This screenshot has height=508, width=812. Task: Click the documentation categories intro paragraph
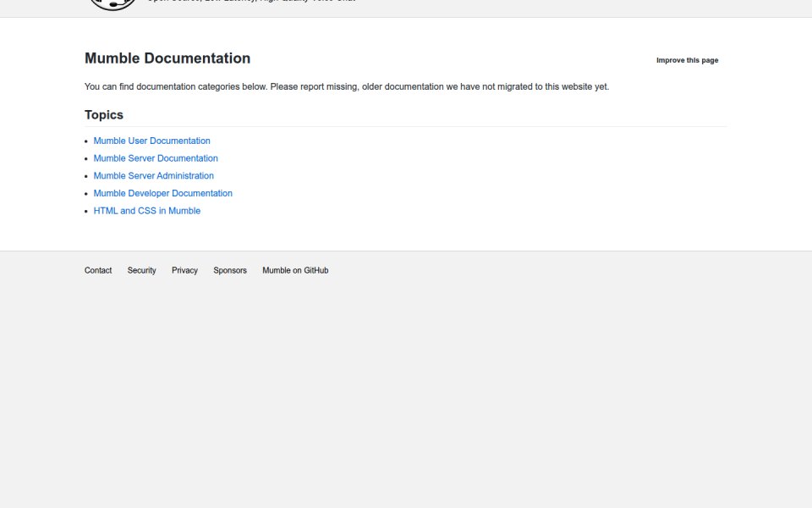coord(347,86)
